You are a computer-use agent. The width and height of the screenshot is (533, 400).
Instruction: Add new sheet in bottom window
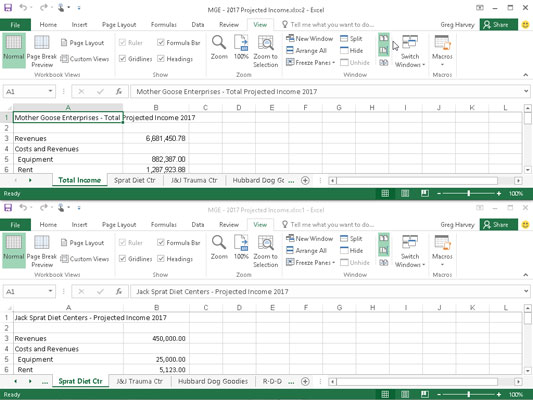point(305,382)
